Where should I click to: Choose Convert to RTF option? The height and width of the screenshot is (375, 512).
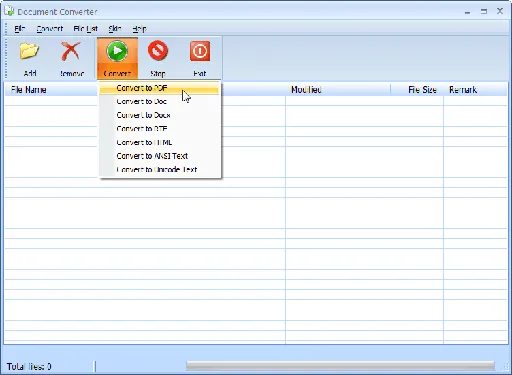coord(159,129)
